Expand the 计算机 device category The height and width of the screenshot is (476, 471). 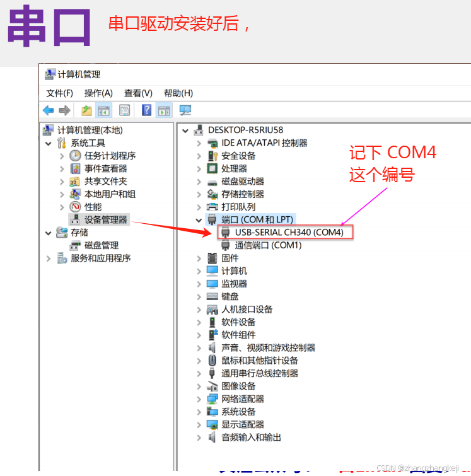(x=199, y=271)
